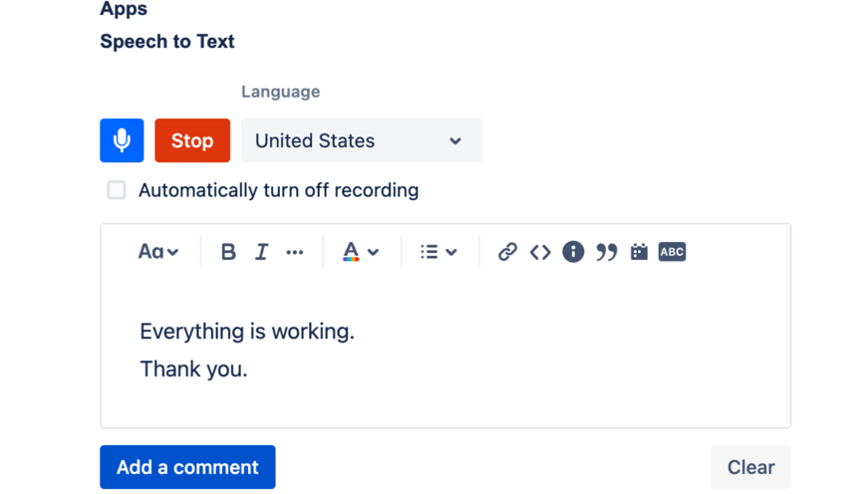Insert a quote block

(x=606, y=252)
